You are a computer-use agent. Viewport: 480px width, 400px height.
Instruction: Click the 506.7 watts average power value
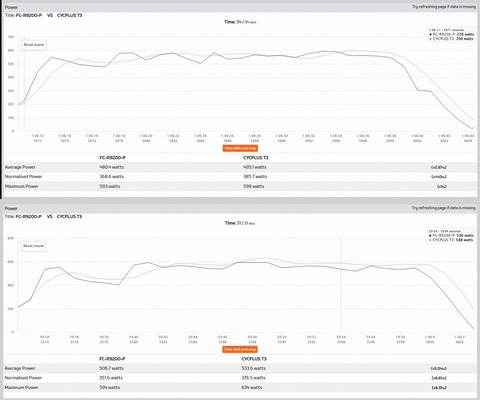111,368
